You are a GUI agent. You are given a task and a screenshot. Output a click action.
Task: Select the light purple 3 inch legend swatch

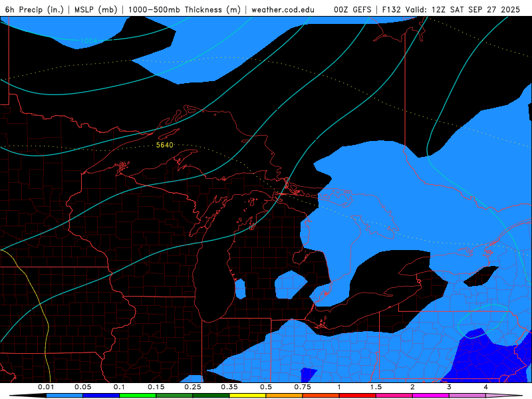point(467,396)
